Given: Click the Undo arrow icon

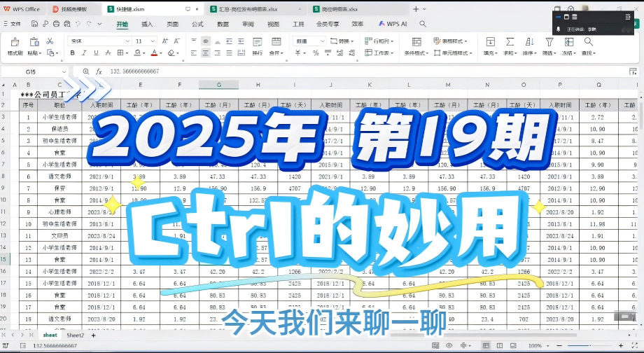Looking at the screenshot, I should 78,24.
